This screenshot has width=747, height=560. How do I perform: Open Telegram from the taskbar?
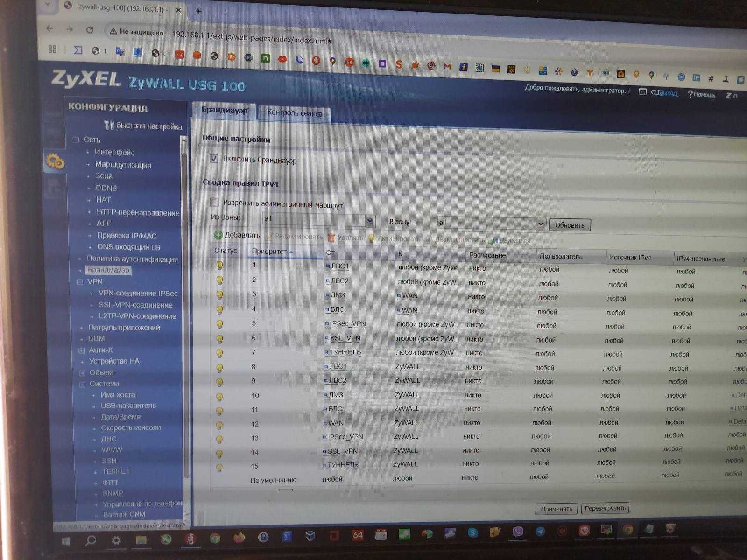(540, 531)
